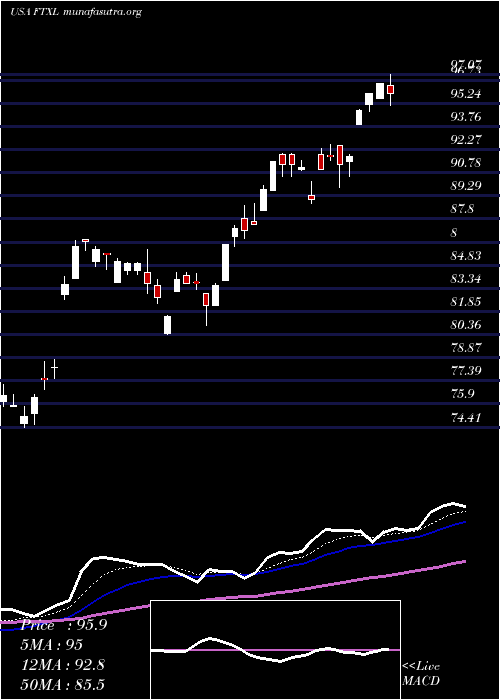The image size is (500, 700).
Task: Select the 12MA : 92.8 legend entry
Action: tap(63, 665)
